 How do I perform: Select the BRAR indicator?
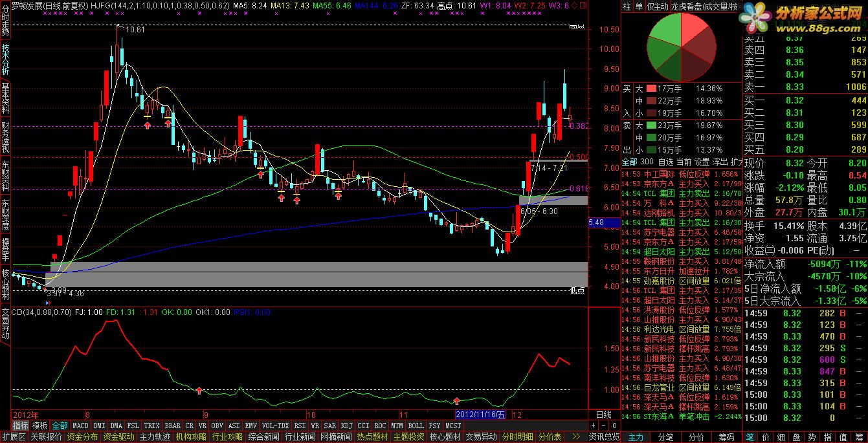pos(172,426)
